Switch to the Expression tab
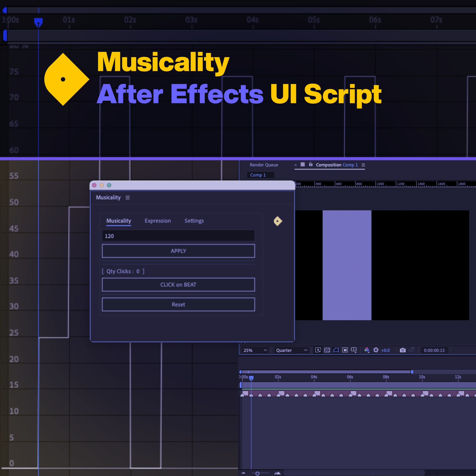This screenshot has height=476, width=476. coord(158,221)
